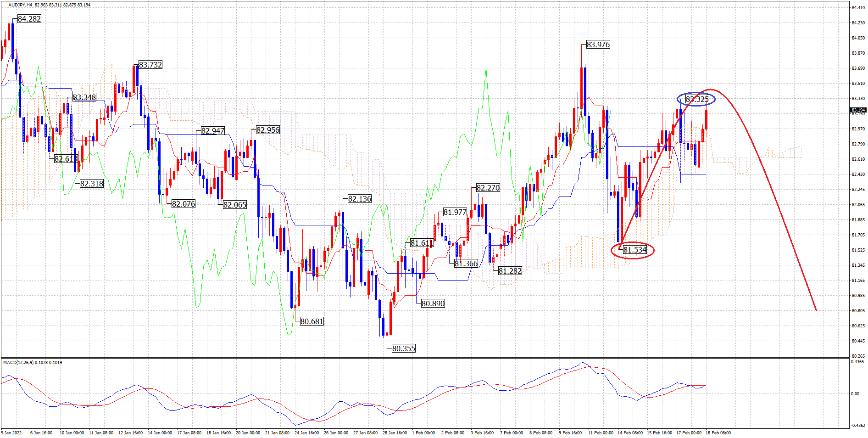The width and height of the screenshot is (868, 438).
Task: Select the 82.136 price label
Action: point(360,199)
